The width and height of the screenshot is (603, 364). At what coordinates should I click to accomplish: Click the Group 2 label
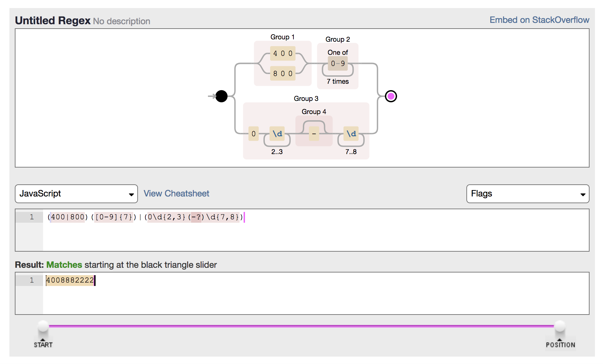pos(338,39)
